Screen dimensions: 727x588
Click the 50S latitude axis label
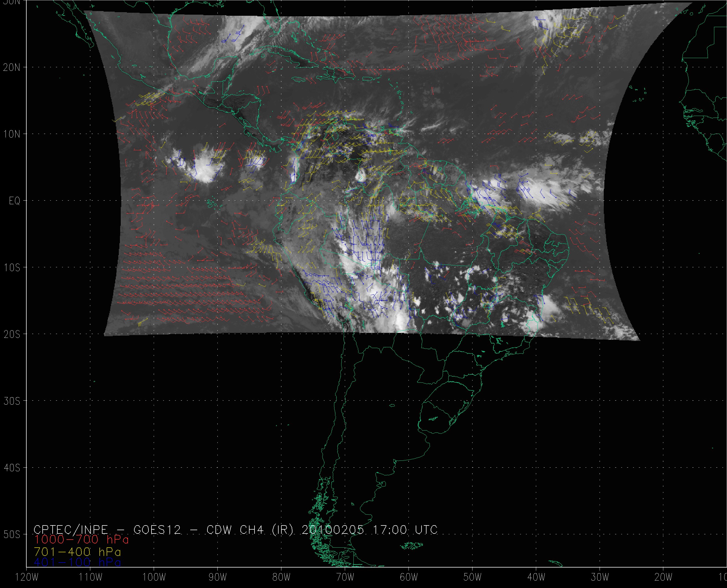pyautogui.click(x=12, y=535)
